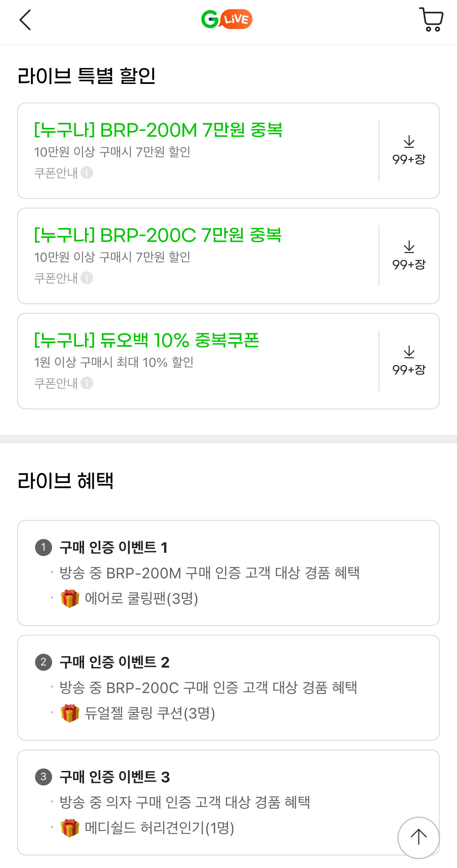Tap the 듀얼젤 쿨링 쿠션(3명) prize gift icon
Screen dimensions: 457x868
click(x=70, y=713)
